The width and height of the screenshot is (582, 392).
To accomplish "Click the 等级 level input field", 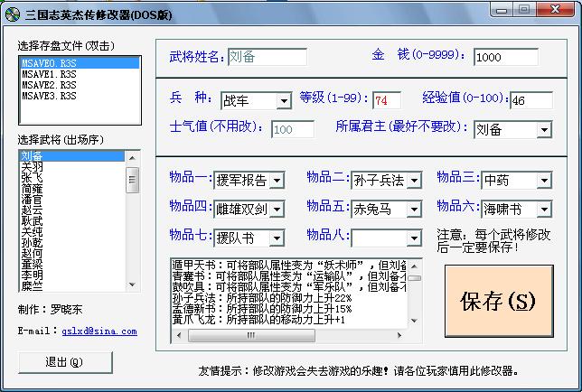I will tap(387, 100).
